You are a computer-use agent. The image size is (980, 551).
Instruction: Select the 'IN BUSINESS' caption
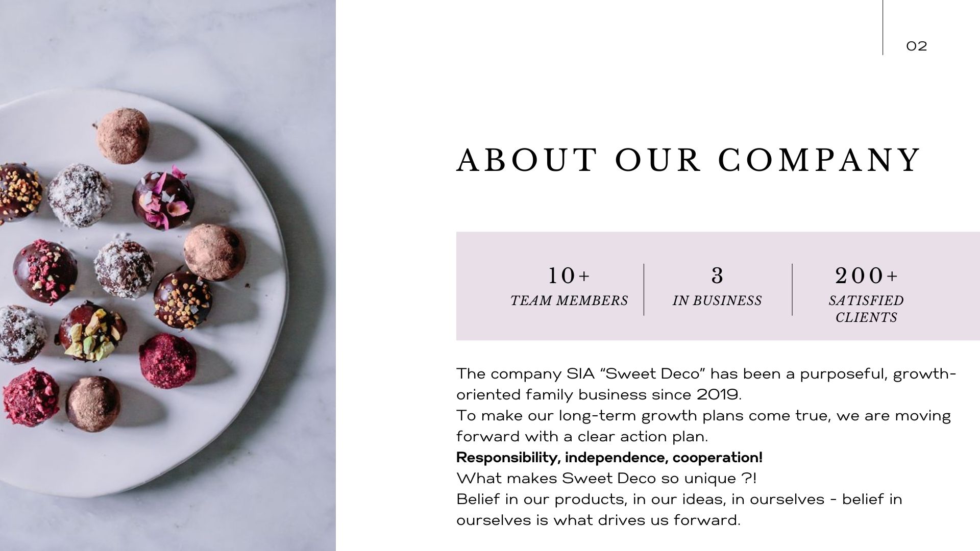point(717,300)
